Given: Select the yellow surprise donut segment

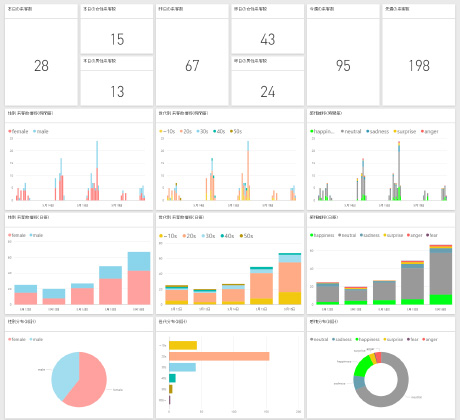Looking at the screenshot, I should pyautogui.click(x=373, y=358).
